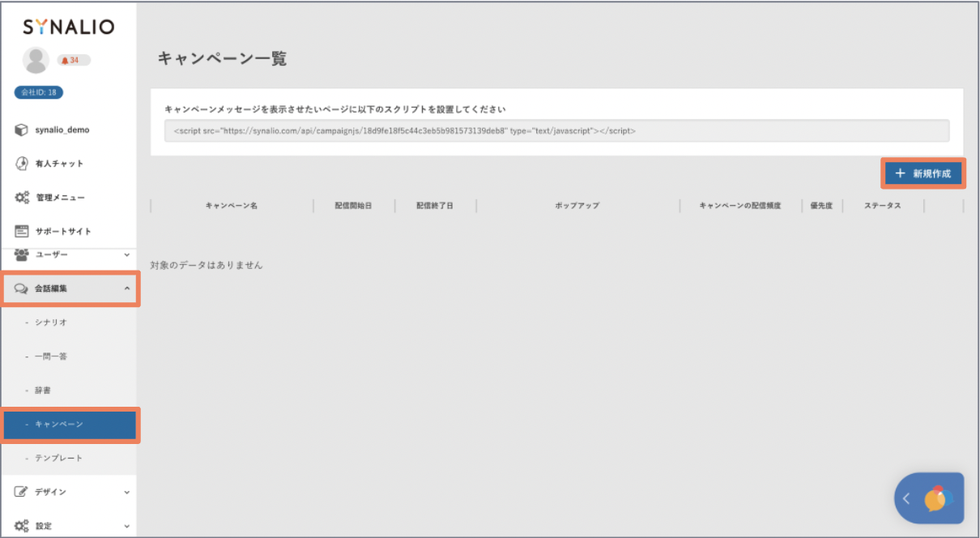This screenshot has width=980, height=538.
Task: Click the campaign script code field
Action: [x=556, y=130]
